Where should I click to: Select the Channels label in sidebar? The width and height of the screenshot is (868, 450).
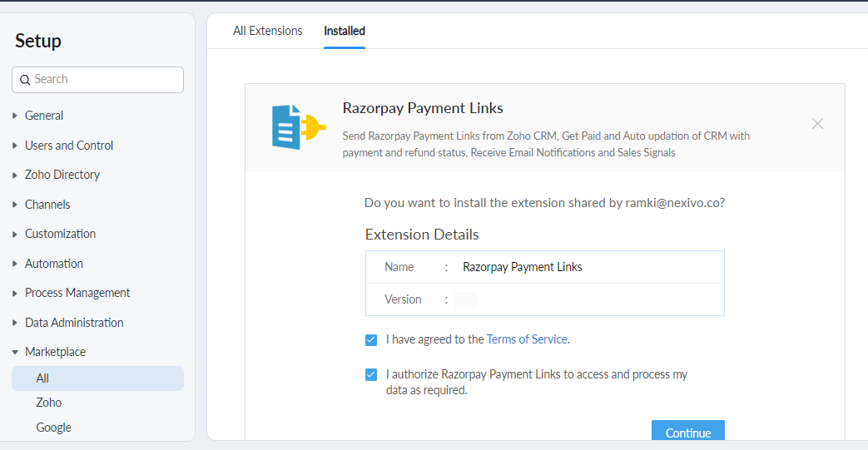[47, 205]
